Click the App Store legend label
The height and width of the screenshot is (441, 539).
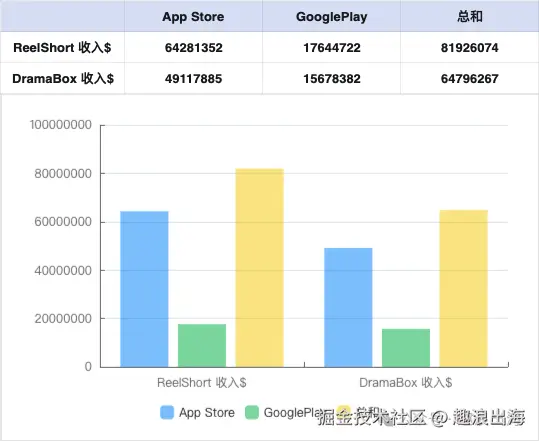[207, 412]
